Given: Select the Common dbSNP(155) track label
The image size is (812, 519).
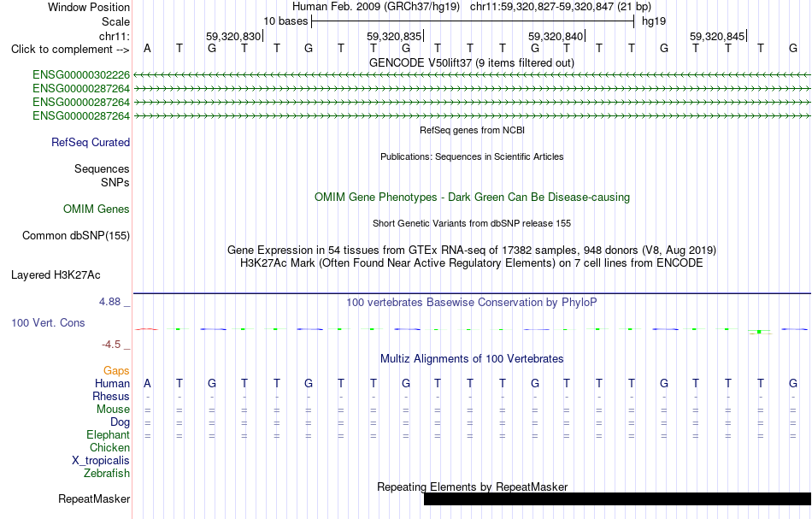Looking at the screenshot, I should (76, 236).
